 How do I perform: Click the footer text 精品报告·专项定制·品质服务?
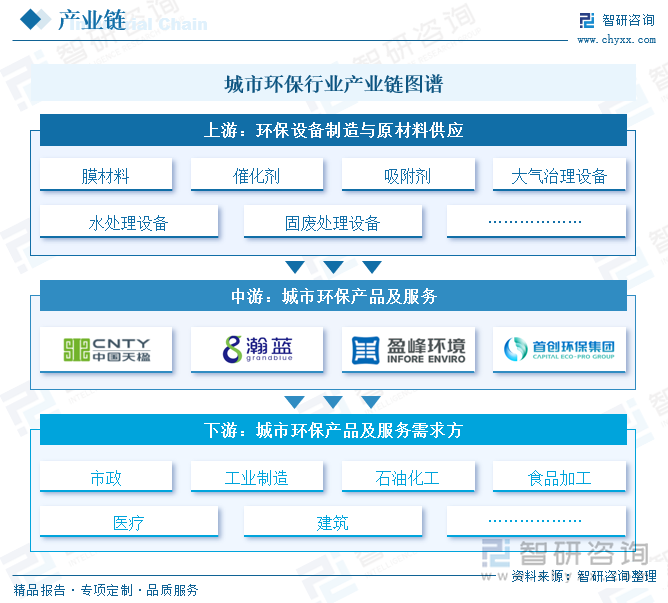point(106,590)
